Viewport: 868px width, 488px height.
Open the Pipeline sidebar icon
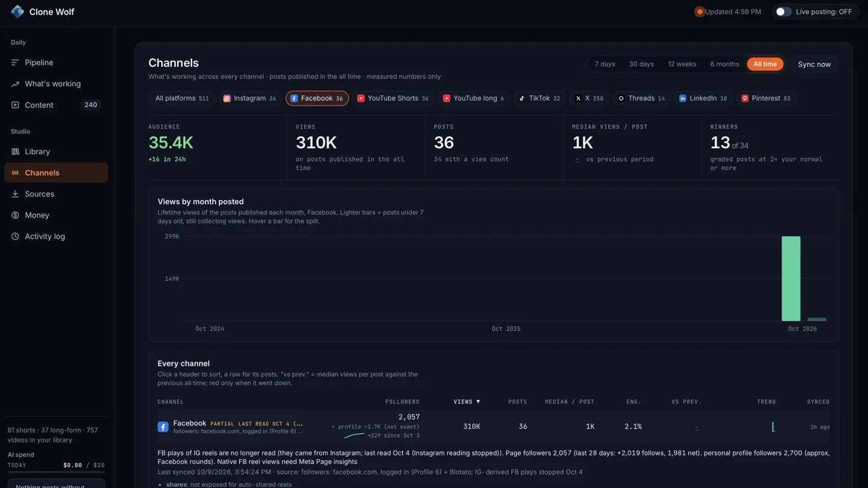click(x=15, y=63)
